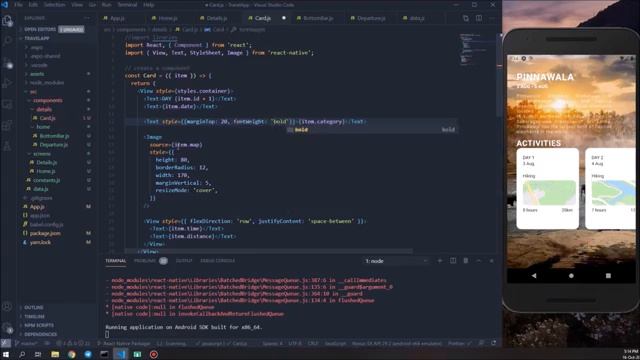Click the master branch in status bar

point(26,344)
